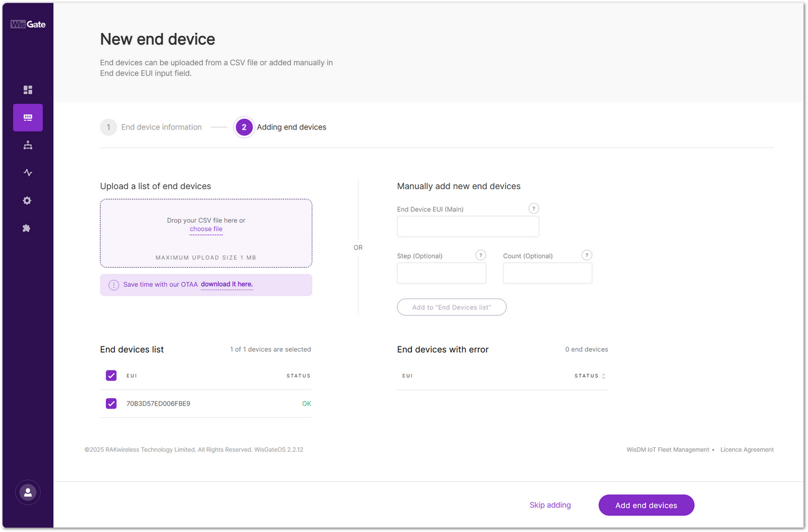
Task: Select the end devices icon in sidebar
Action: (x=28, y=118)
